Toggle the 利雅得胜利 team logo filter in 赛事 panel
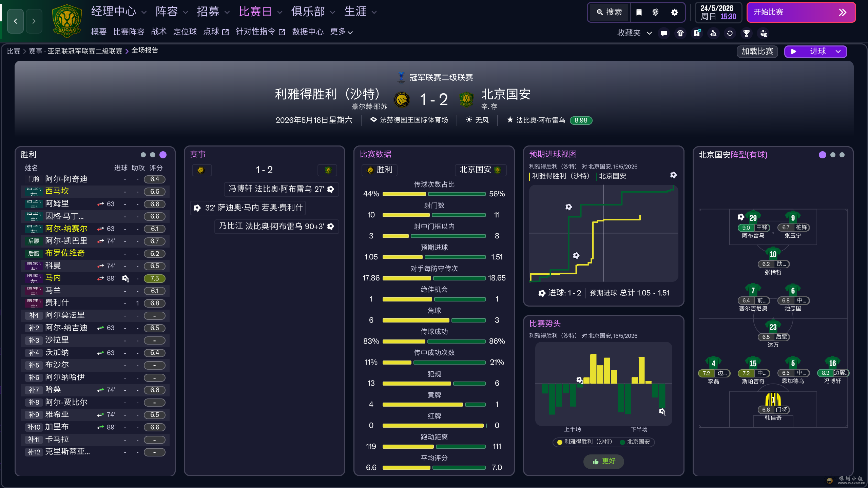 (x=201, y=170)
